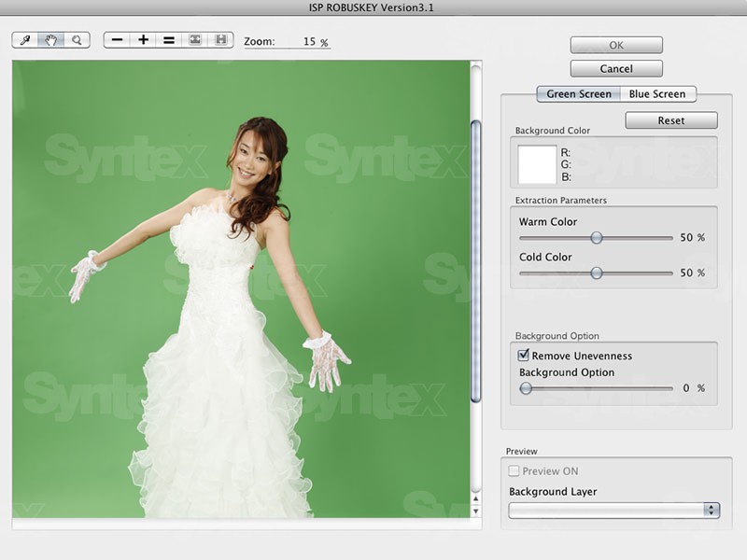747x560 pixels.
Task: Click the white Background Color swatch
Action: (537, 163)
